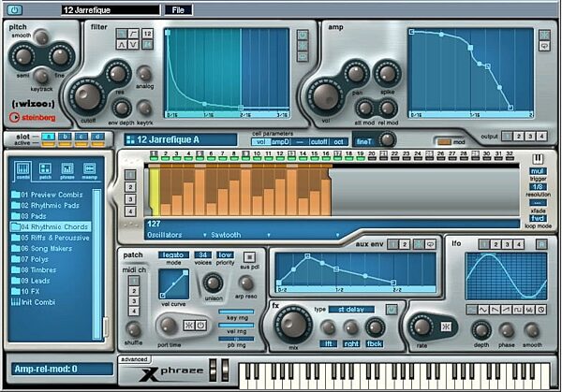
Task: Toggle the plugin power button
Action: [15, 9]
